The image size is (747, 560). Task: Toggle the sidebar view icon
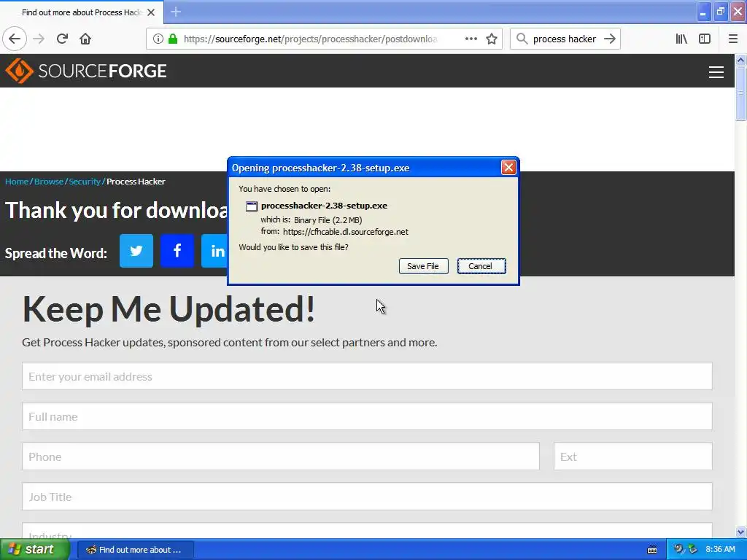(x=705, y=39)
